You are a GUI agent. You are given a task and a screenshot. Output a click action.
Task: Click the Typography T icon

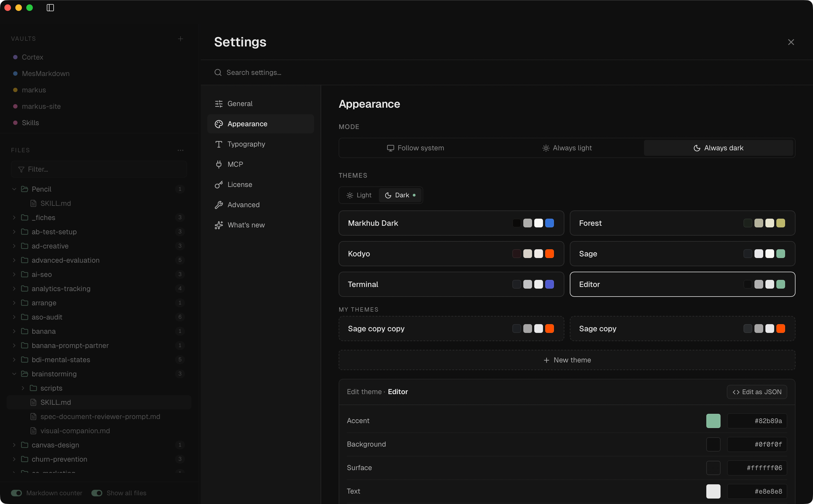[219, 144]
